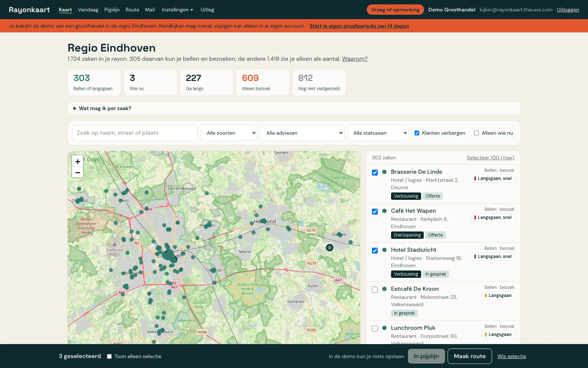Open the Alle adviezen dropdown
The width and height of the screenshot is (588, 368).
302,133
